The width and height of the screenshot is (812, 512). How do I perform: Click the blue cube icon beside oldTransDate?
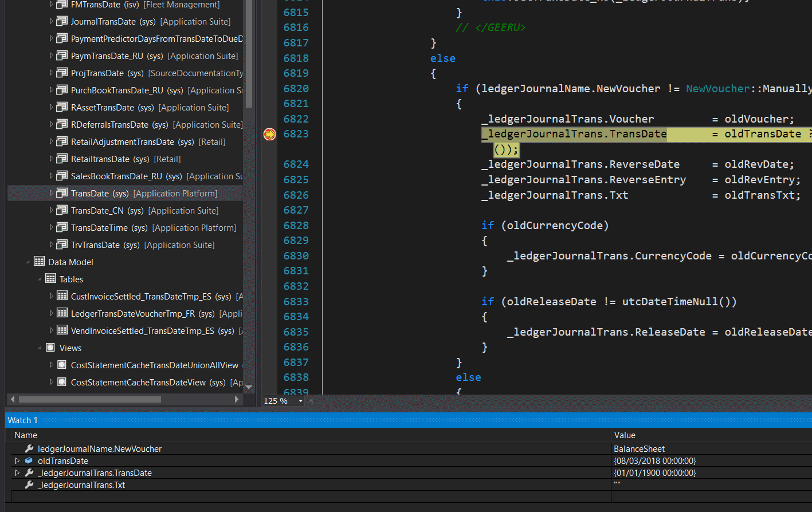(29, 460)
